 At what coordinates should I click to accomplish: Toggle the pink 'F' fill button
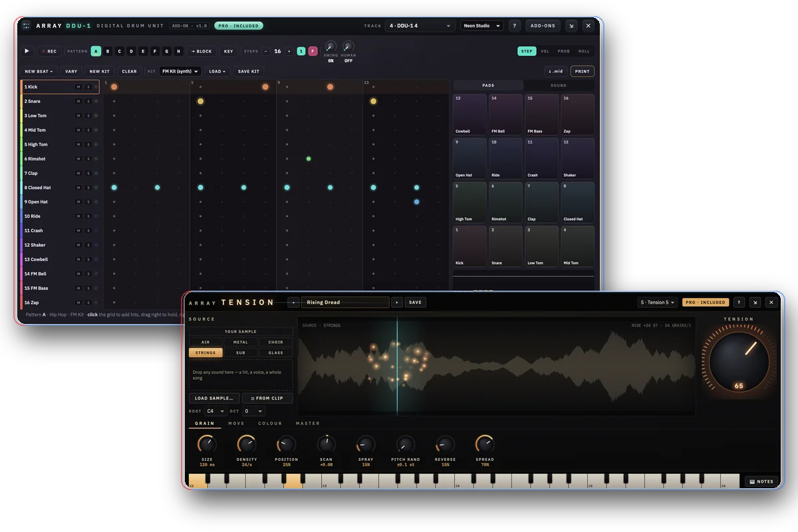(x=313, y=51)
